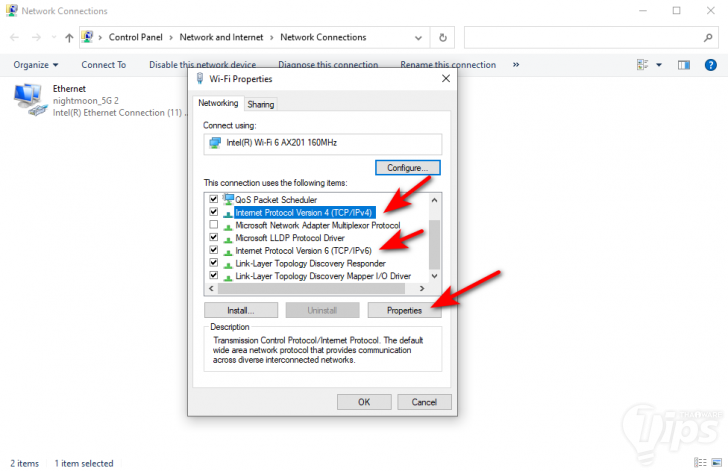The image size is (728, 471).
Task: Click the horizontal scroll right arrow
Action: click(422, 288)
